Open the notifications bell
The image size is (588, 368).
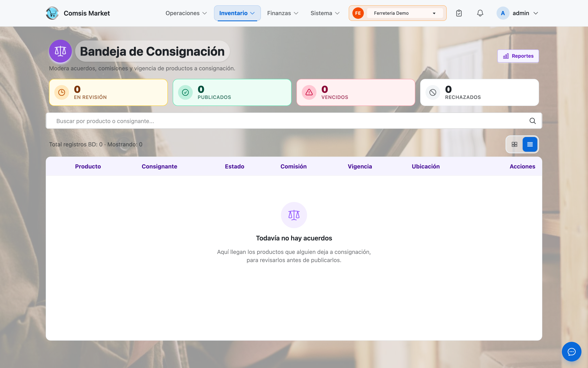coord(480,13)
